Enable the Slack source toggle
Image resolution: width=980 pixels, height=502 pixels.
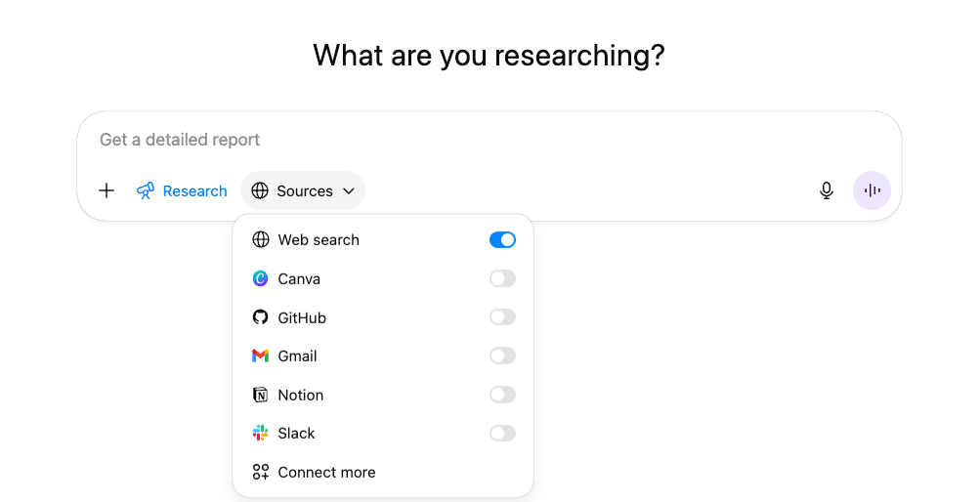[x=502, y=433]
